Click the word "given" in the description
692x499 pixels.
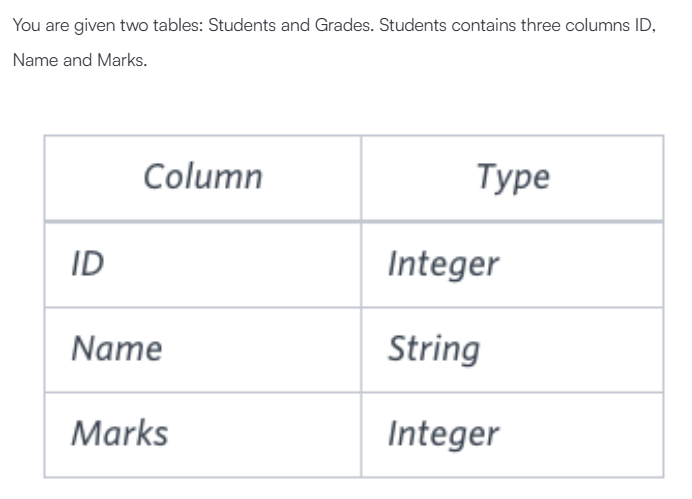[x=90, y=25]
